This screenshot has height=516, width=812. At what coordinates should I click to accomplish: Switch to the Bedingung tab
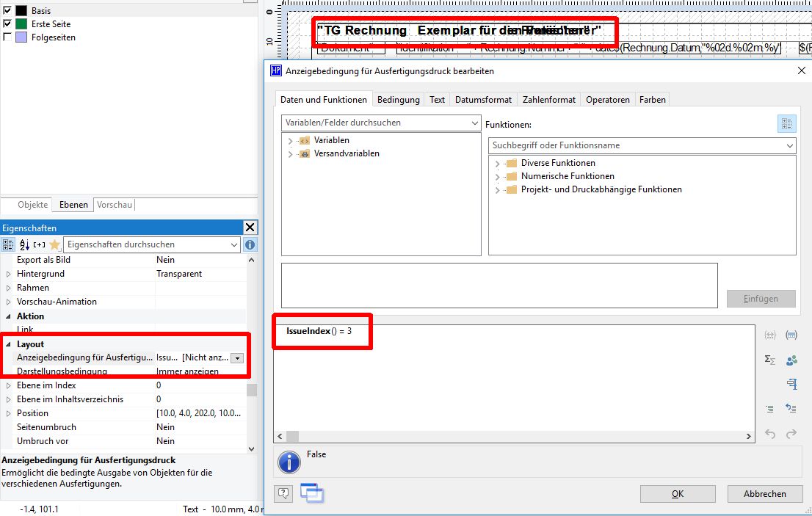pyautogui.click(x=399, y=100)
